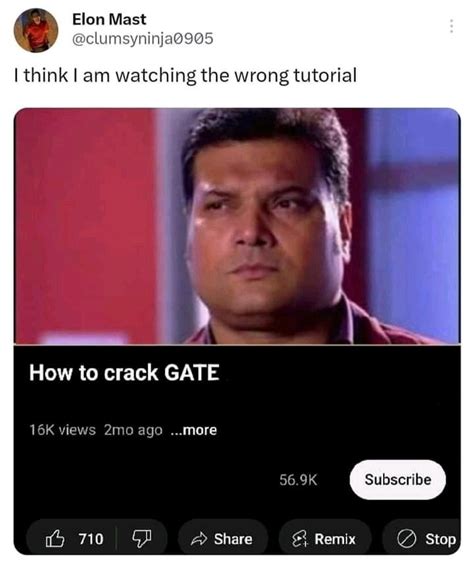Click the Stop circle-slash icon
The height and width of the screenshot is (566, 474).
tap(406, 539)
